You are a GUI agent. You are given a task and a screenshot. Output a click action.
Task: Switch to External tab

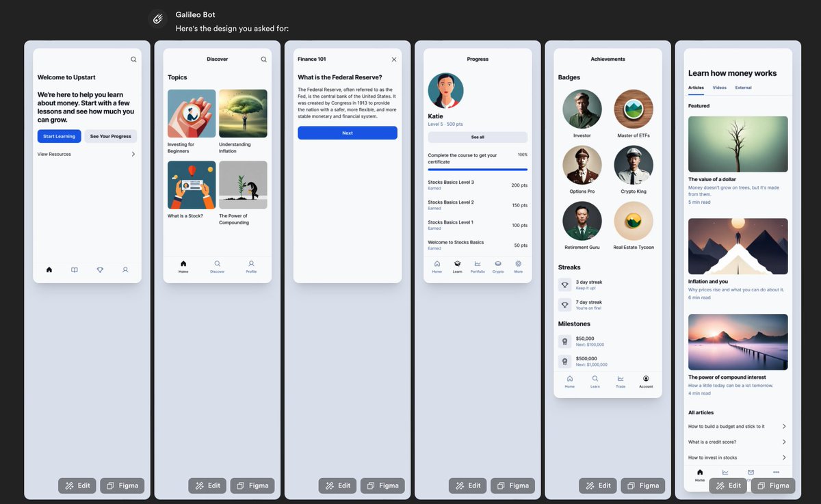[744, 88]
